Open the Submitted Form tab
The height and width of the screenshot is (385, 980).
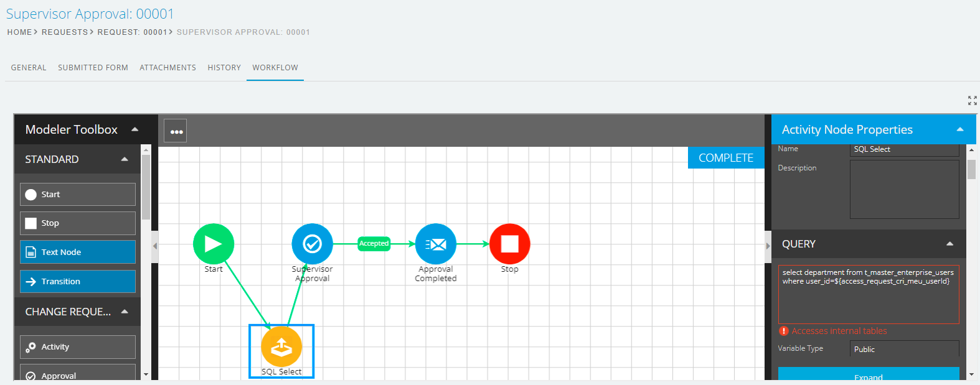93,68
